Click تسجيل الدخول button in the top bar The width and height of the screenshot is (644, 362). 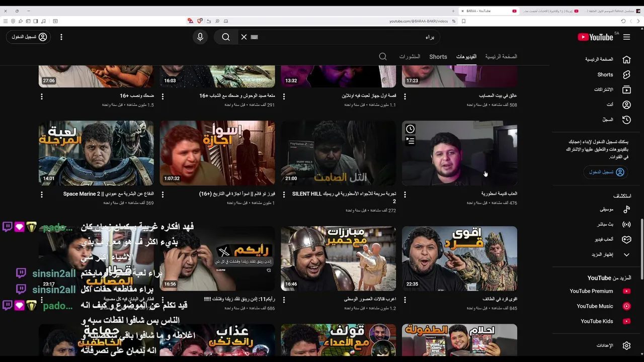point(29,37)
